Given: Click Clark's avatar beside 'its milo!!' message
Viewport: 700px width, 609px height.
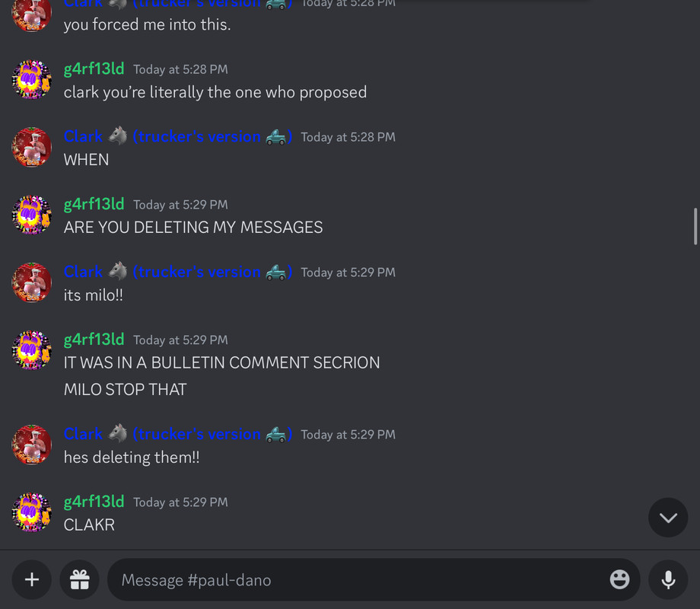Looking at the screenshot, I should (x=32, y=282).
